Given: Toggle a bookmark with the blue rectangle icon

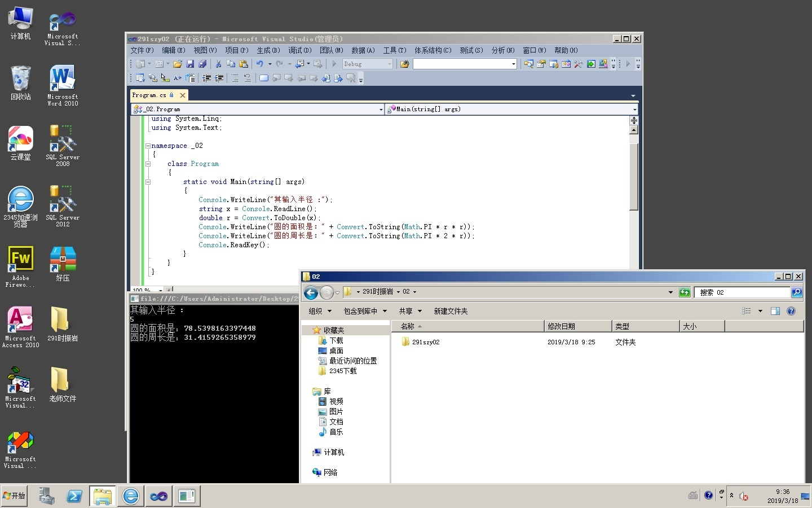Looking at the screenshot, I should (264, 78).
